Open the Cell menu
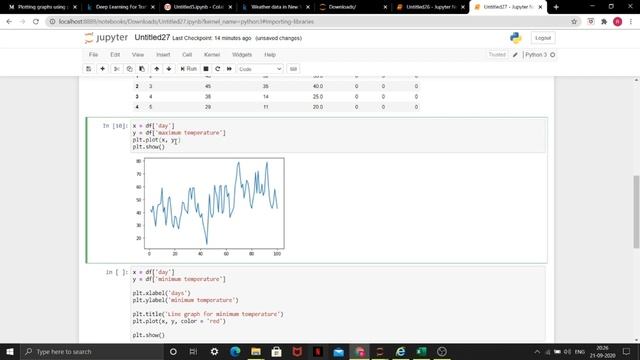 (x=187, y=54)
